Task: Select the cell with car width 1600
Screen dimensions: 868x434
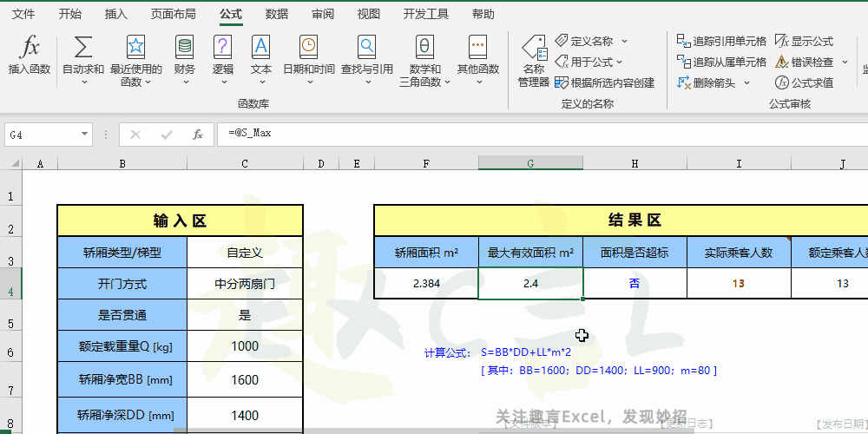Action: (x=245, y=380)
